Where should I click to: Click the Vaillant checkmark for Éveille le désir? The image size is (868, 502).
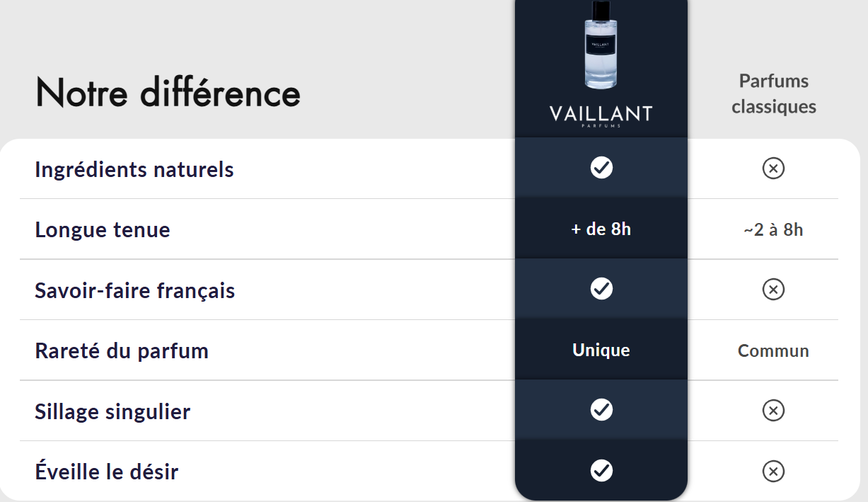601,471
